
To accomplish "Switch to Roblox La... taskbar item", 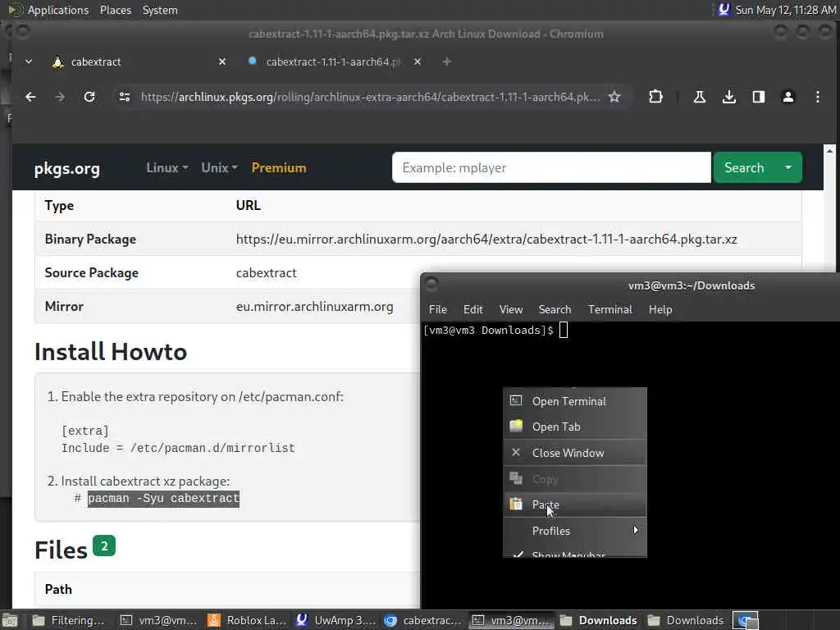I will [x=248, y=621].
